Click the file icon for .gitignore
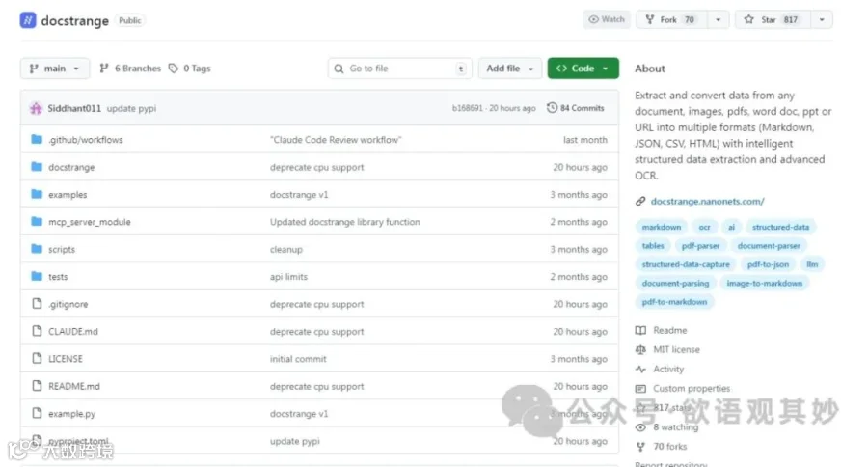868x467 pixels. click(37, 304)
